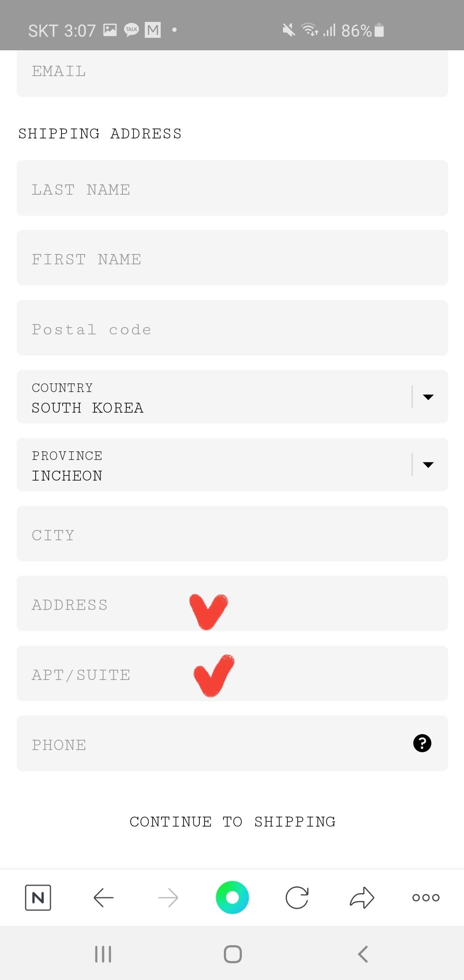Screen dimensions: 464x980
Task: Tap the City input field
Action: 232,534
